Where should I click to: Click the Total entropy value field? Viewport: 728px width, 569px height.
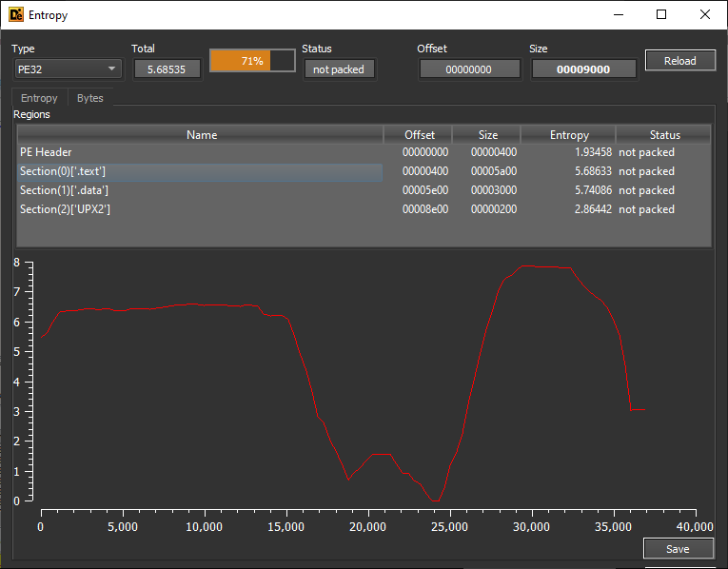pyautogui.click(x=167, y=69)
